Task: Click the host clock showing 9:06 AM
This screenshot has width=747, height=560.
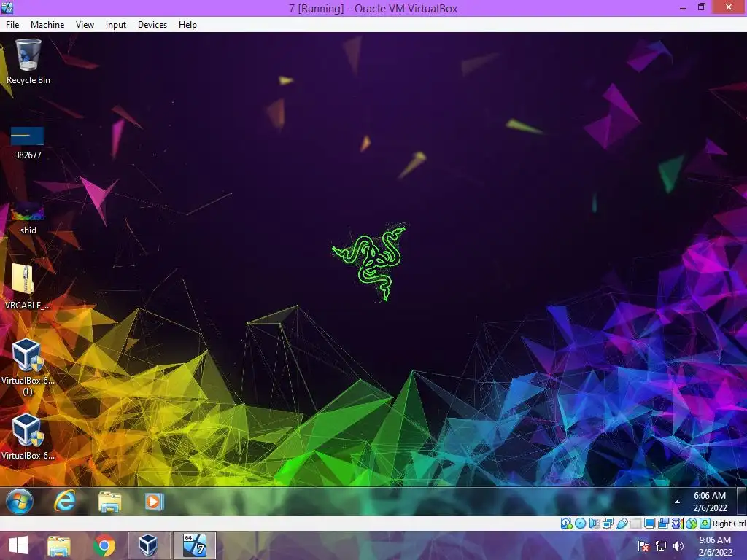Action: click(x=715, y=545)
